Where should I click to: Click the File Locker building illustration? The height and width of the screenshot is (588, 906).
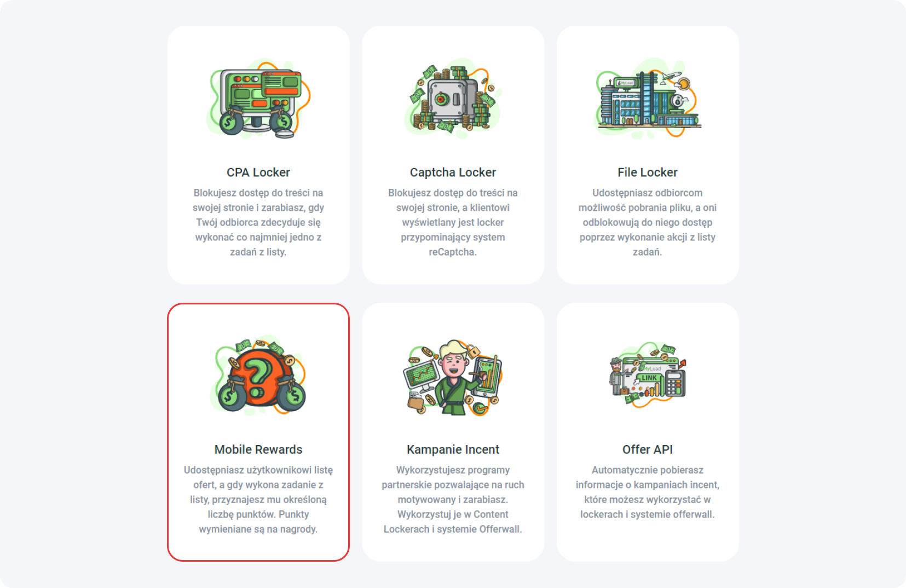648,99
